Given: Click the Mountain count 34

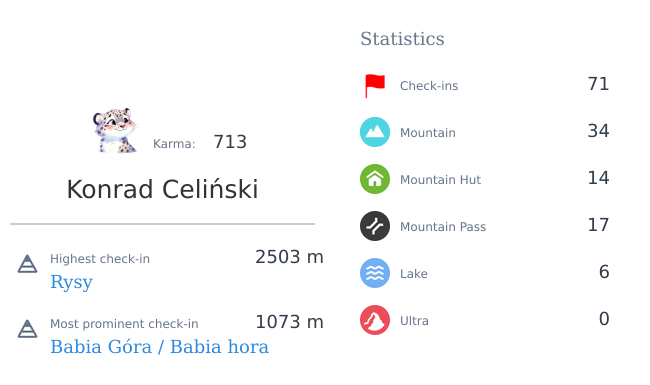Looking at the screenshot, I should coord(598,131).
